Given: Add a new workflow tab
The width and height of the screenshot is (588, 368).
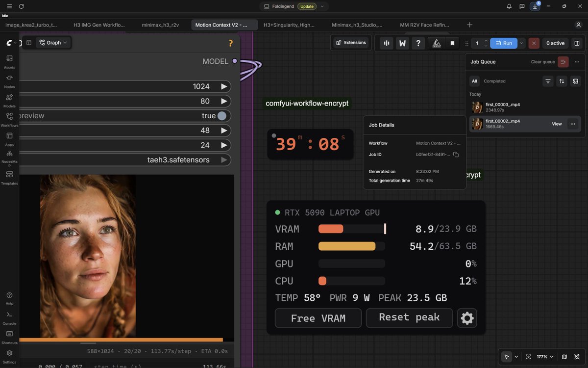Looking at the screenshot, I should [469, 25].
